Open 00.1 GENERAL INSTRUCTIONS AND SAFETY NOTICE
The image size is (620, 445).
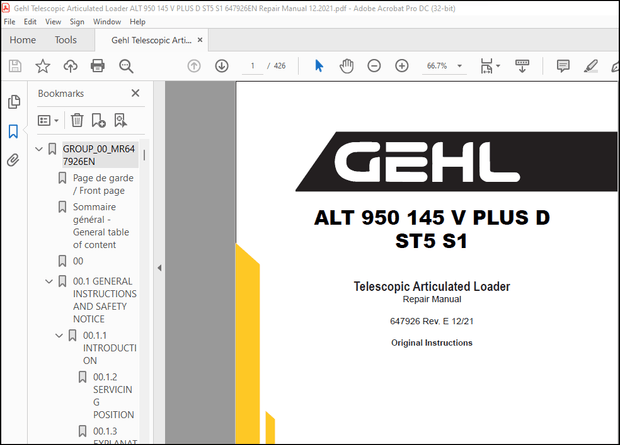coord(105,300)
